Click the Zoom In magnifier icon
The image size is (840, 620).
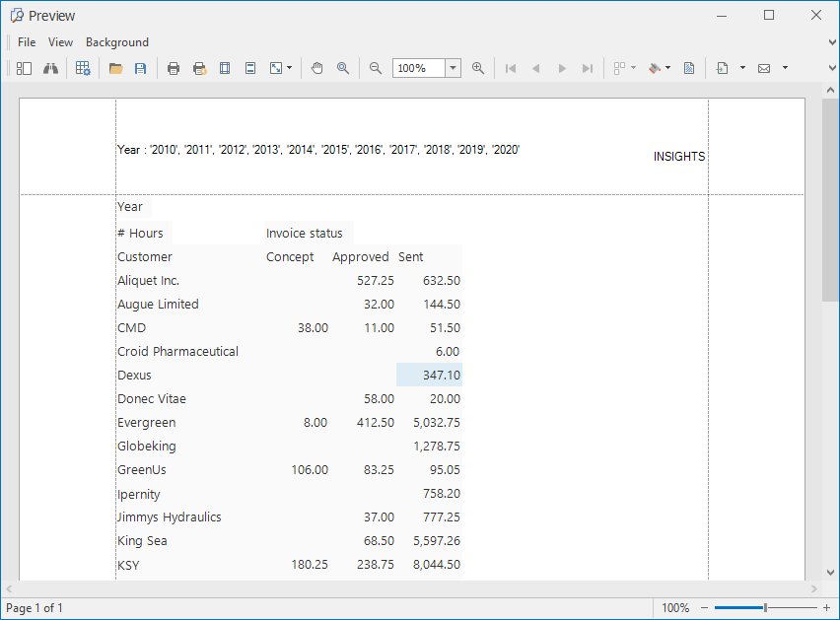478,68
